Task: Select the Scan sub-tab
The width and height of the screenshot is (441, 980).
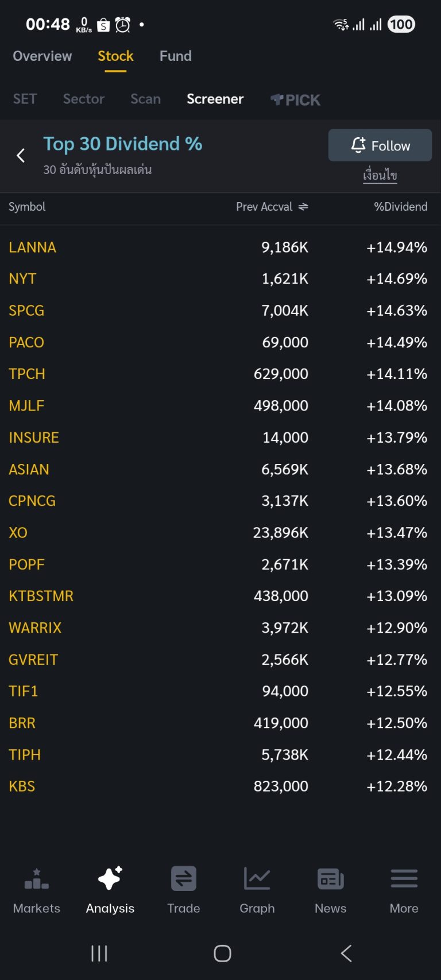Action: 145,99
